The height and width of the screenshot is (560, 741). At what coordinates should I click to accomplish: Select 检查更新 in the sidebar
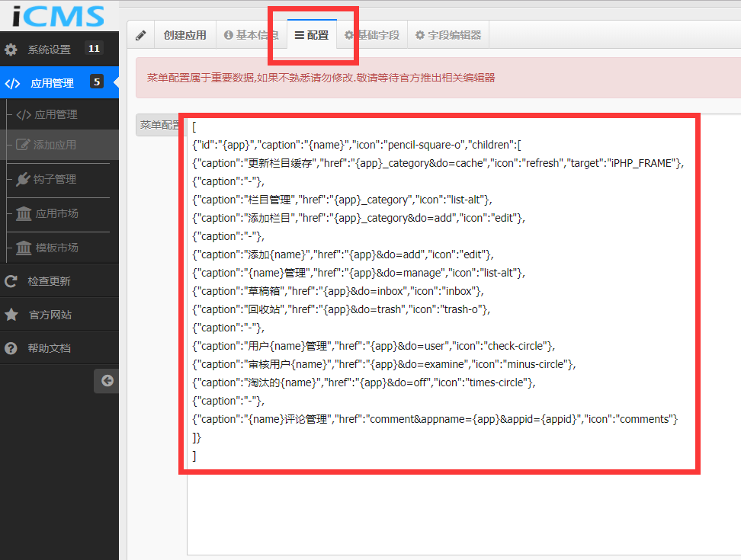[x=59, y=281]
